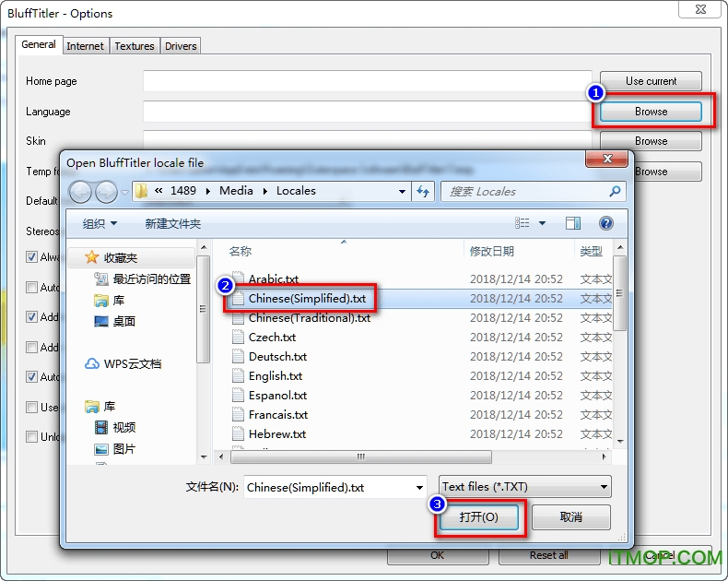Toggle the first checked checkbox starting with Alwa
The height and width of the screenshot is (581, 728).
[x=31, y=257]
